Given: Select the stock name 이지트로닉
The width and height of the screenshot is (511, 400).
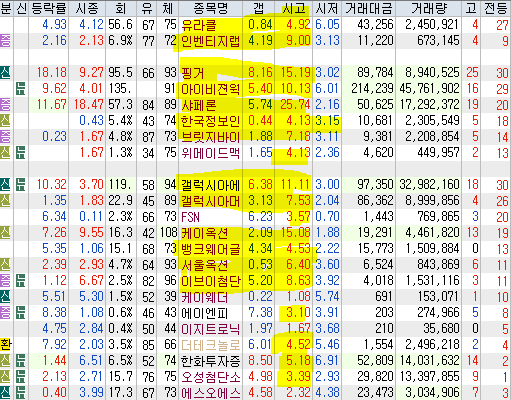Looking at the screenshot, I should 210,329.
